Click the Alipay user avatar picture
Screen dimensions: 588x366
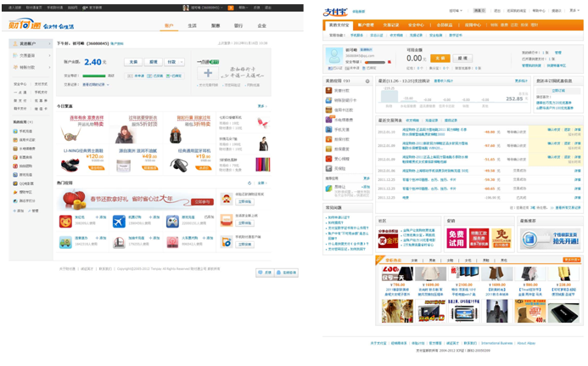pos(334,56)
